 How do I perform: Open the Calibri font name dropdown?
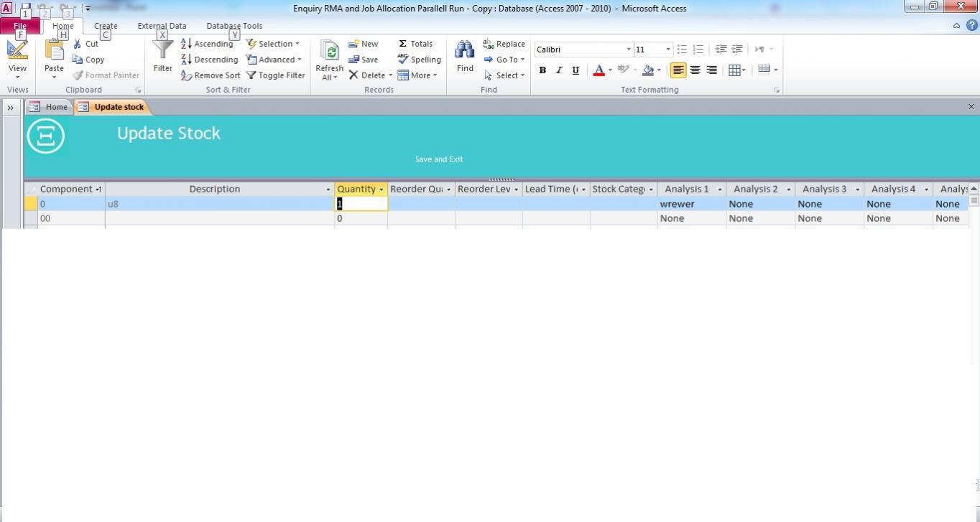point(629,50)
